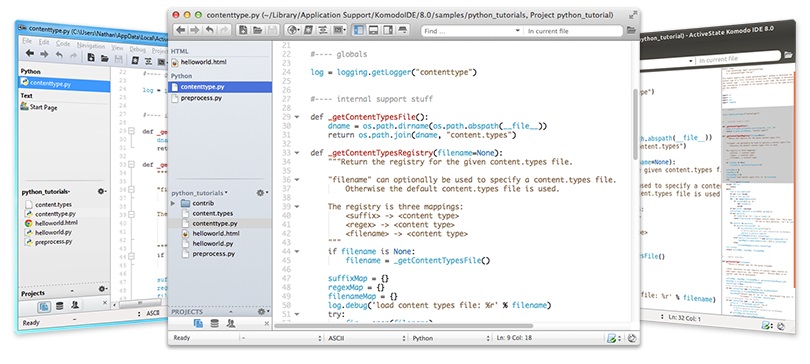Viewport: 810px width, 364px height.
Task: Toggle the right pane visibility button
Action: point(387,30)
